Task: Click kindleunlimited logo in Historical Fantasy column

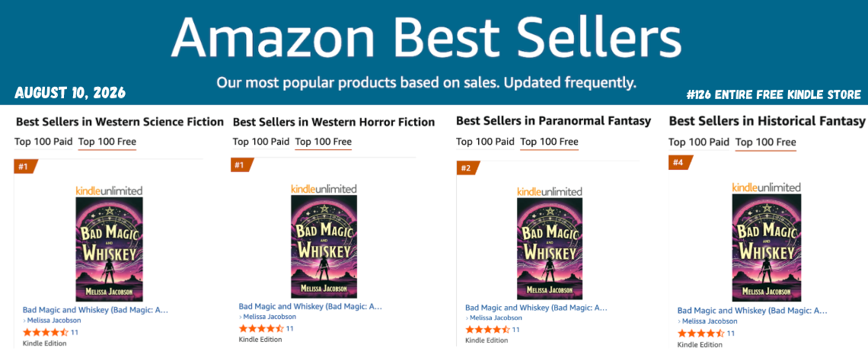Action: 766,187
